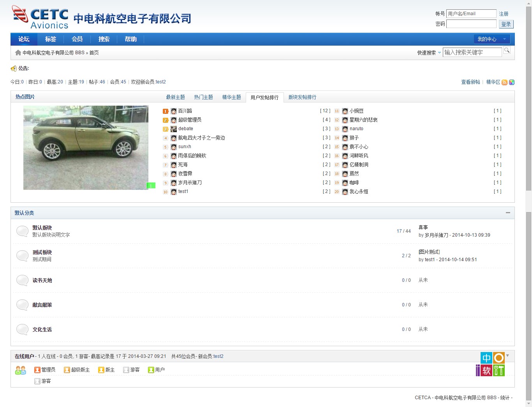Click avatar icon beside user debate
This screenshot has width=532, height=407.
(174, 129)
